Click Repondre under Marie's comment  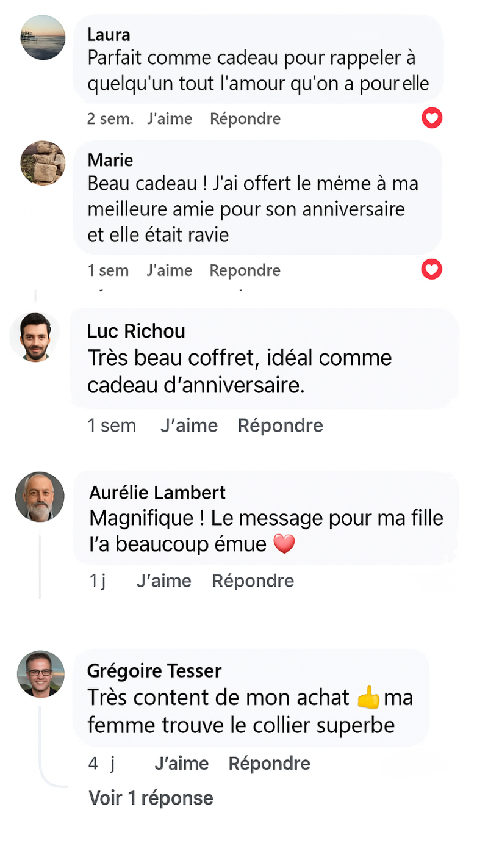pyautogui.click(x=245, y=270)
